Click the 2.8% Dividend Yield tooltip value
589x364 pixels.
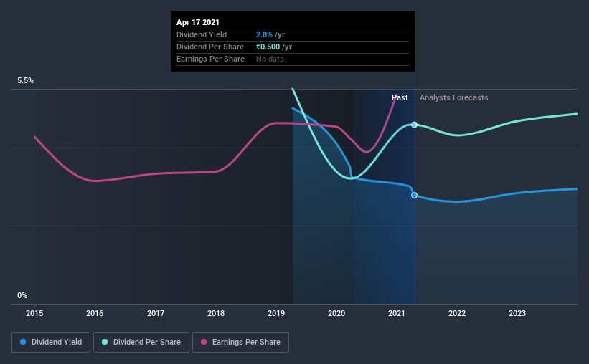[265, 34]
